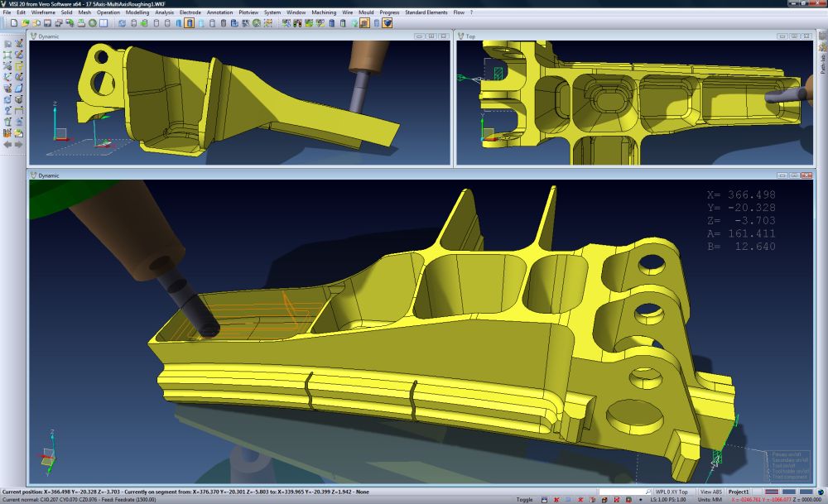Image resolution: width=828 pixels, height=504 pixels.
Task: Click the black dot icon in status bar
Action: [x=641, y=499]
